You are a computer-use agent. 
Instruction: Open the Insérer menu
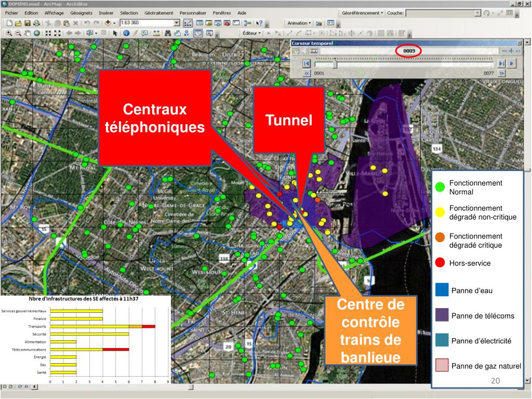point(106,13)
